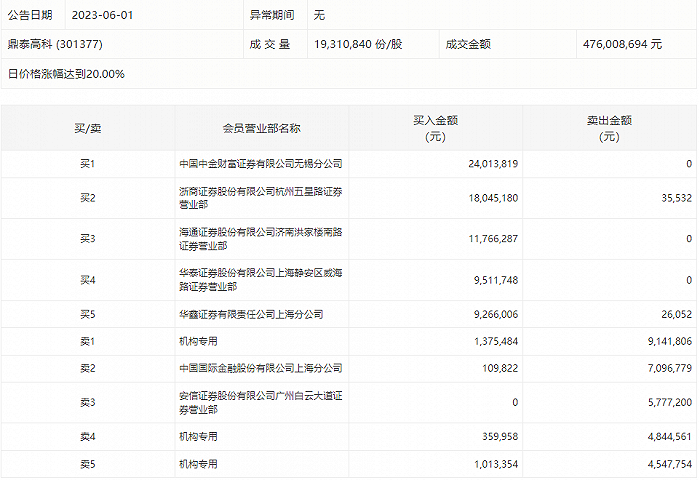Click the announcement date 2023-06-01
The height and width of the screenshot is (480, 700).
point(102,15)
